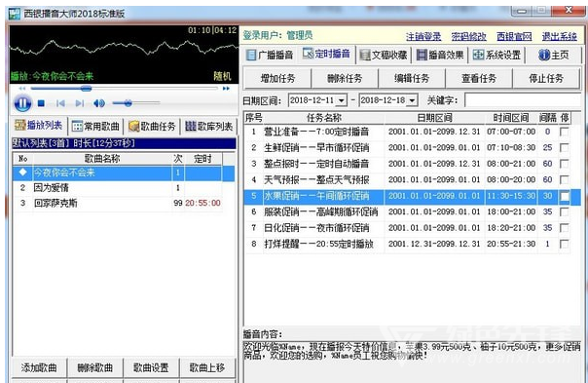
Task: Select task row 天气预报——整点天气预报
Action: coord(407,180)
